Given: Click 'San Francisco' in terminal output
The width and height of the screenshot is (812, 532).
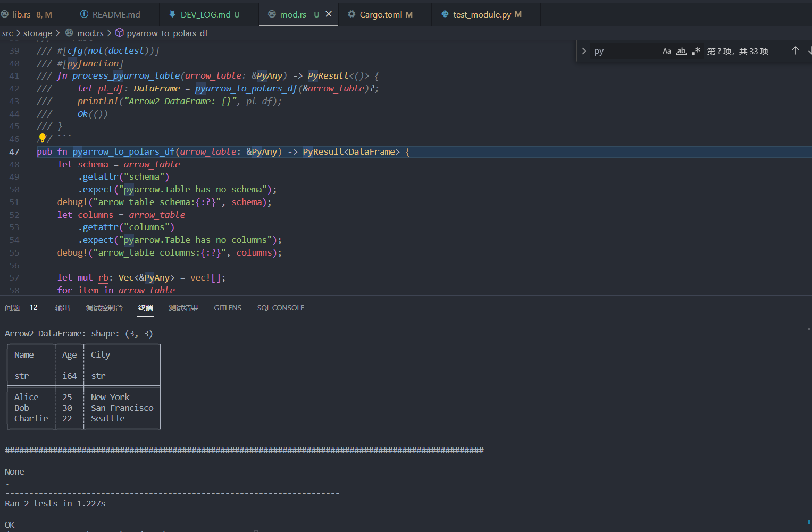Looking at the screenshot, I should coord(122,408).
